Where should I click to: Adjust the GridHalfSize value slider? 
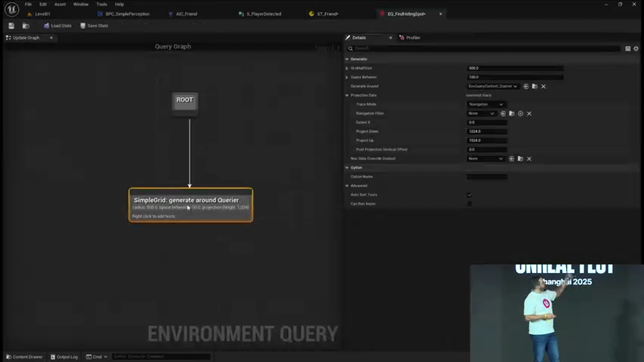tap(515, 68)
